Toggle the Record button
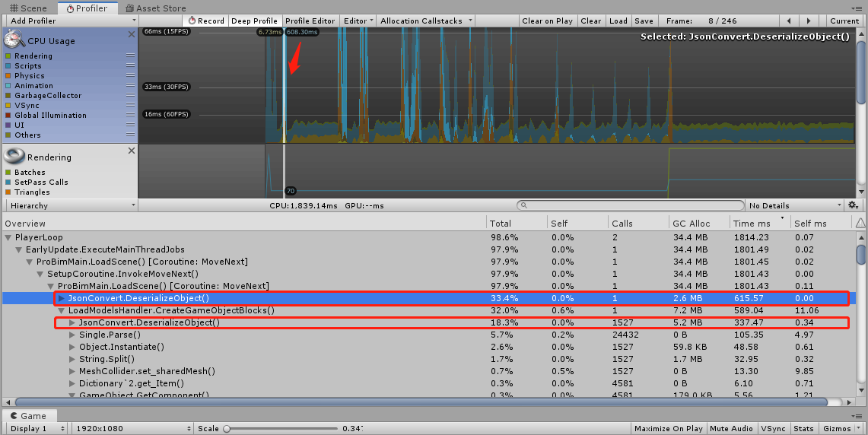Viewport: 868px width, 435px height. [x=206, y=21]
